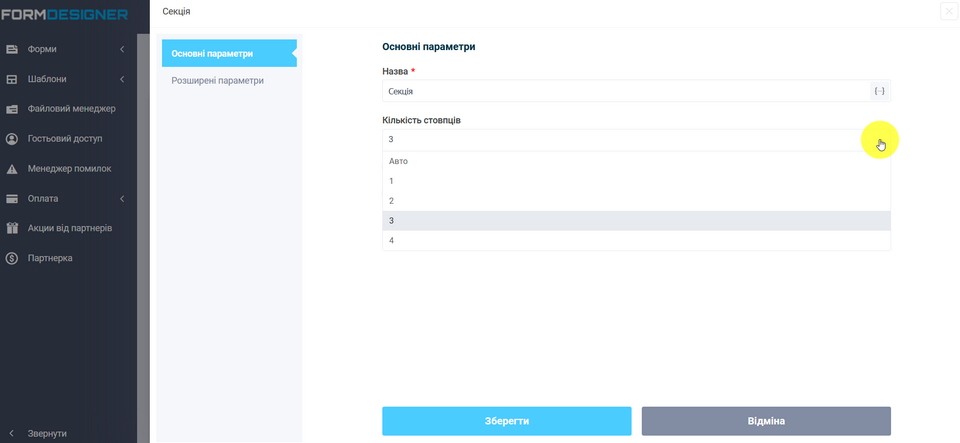Switch to Розширені параметри tab

[217, 80]
